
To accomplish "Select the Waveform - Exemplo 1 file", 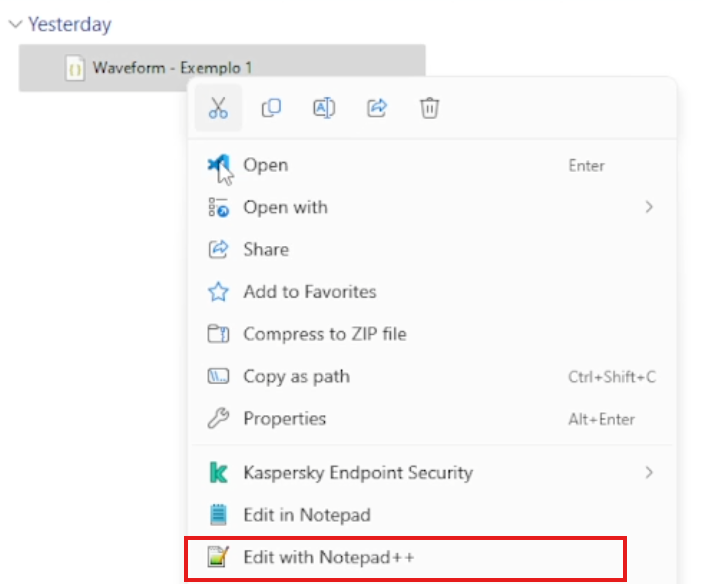I will [x=172, y=68].
